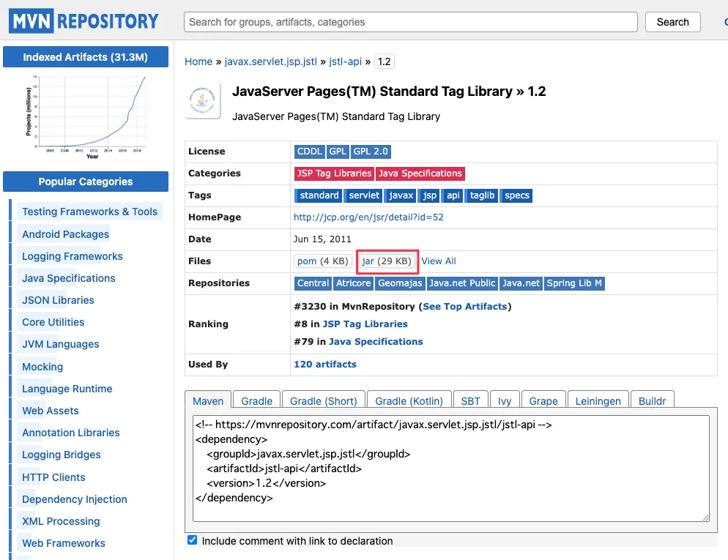This screenshot has width=728, height=560.
Task: Switch to the Grape tab
Action: [543, 400]
